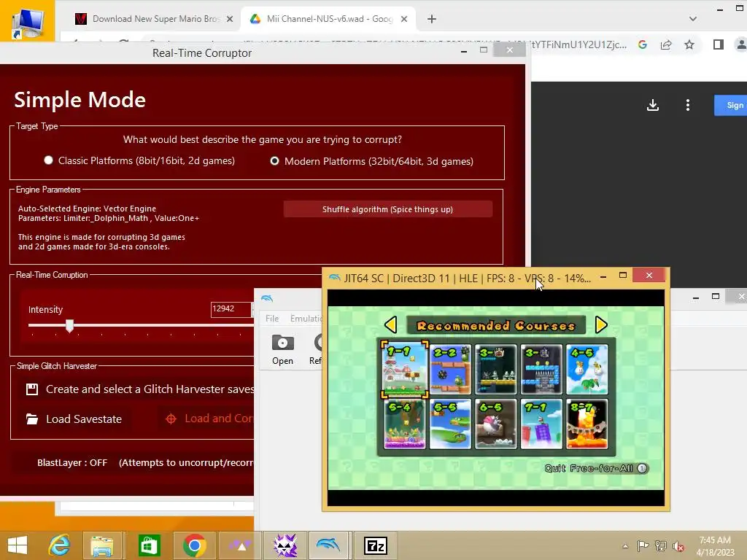Open the Emulation menu in Dolphin
The height and width of the screenshot is (560, 747).
click(x=306, y=318)
